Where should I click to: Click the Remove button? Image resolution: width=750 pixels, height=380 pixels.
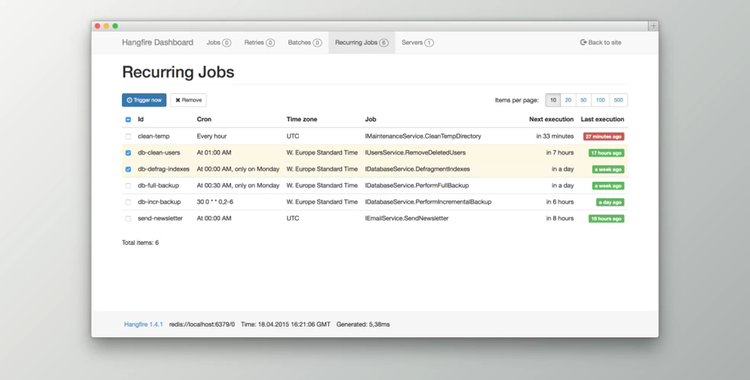[188, 100]
